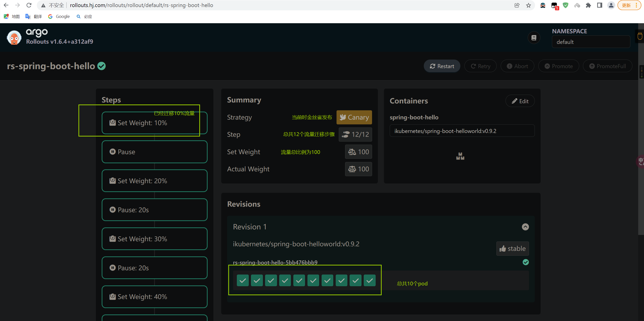
Task: Select the Set Weight: 30% step label
Action: tap(142, 239)
